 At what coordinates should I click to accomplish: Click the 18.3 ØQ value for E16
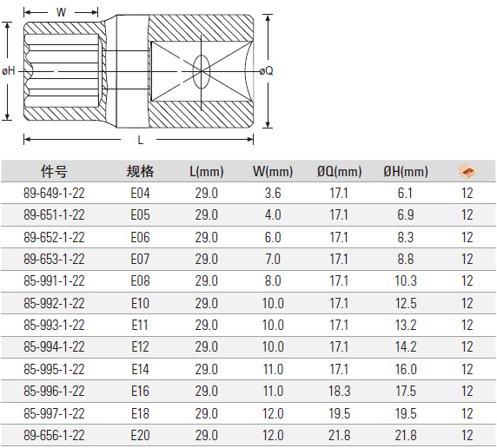point(339,392)
